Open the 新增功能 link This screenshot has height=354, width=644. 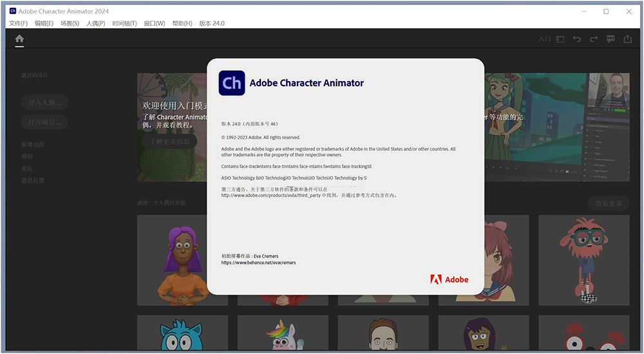coord(33,145)
